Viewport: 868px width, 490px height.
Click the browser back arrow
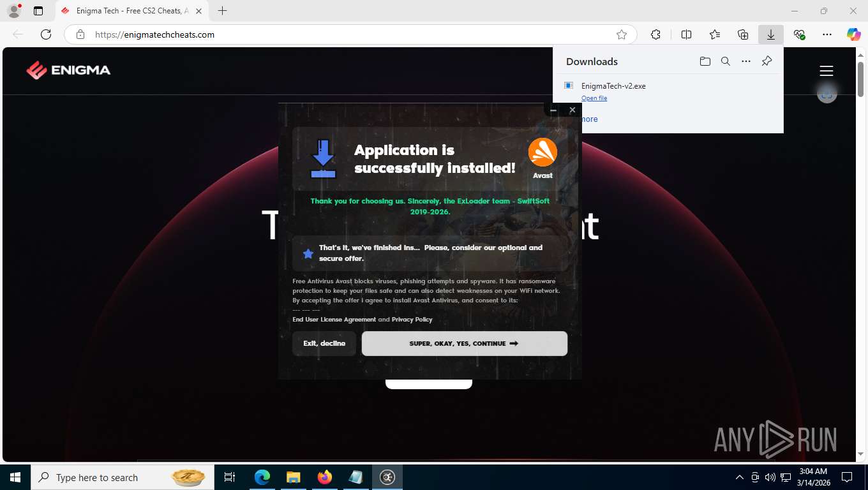coord(18,34)
